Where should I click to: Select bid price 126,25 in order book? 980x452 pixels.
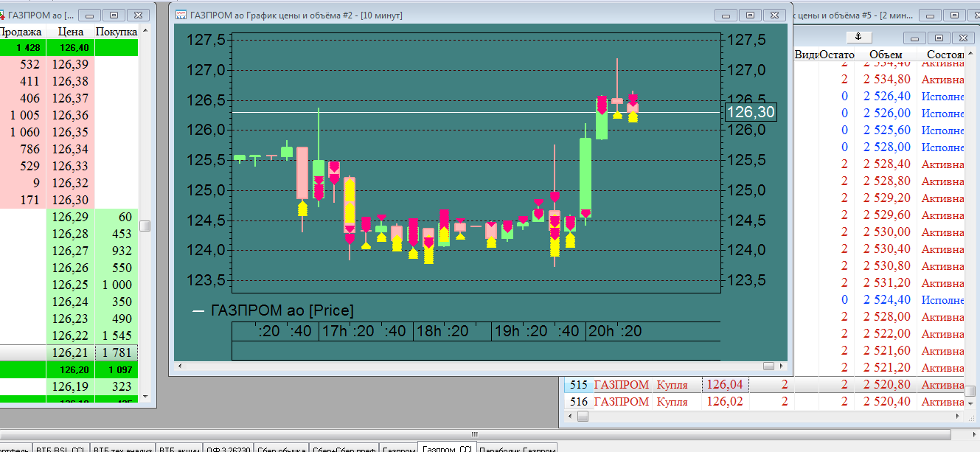(70, 285)
